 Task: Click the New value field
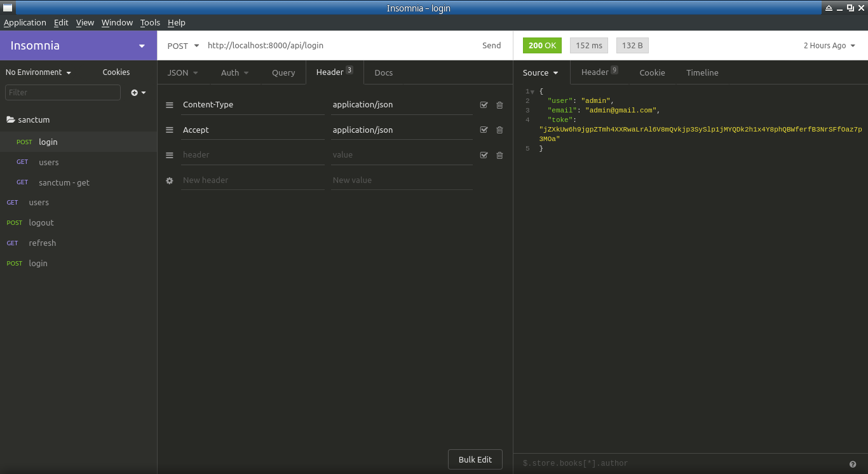click(402, 180)
